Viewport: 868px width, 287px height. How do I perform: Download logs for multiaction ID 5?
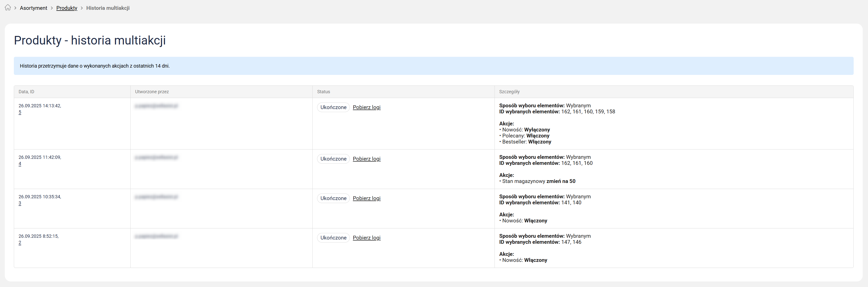point(366,107)
